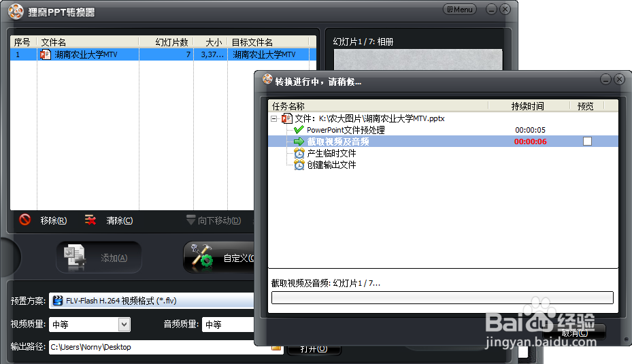The width and height of the screenshot is (632, 364).
Task: Click the green checkmark beside PowerPoint文件预处理
Action: [299, 130]
